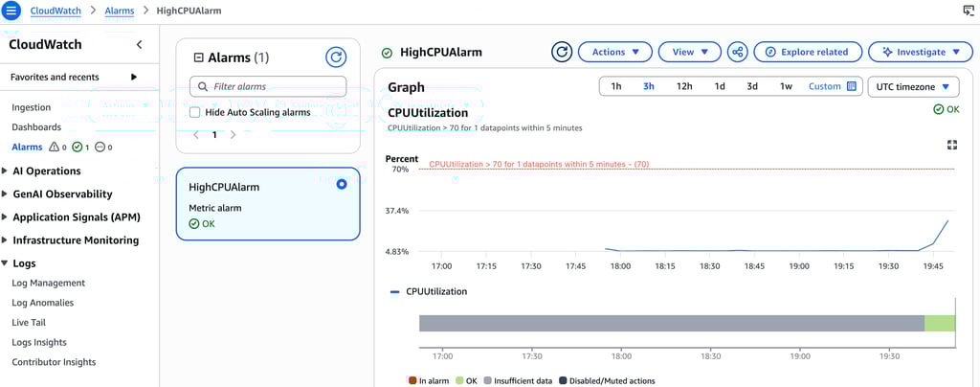The image size is (980, 387).
Task: Go to previous alarms page
Action: point(196,134)
